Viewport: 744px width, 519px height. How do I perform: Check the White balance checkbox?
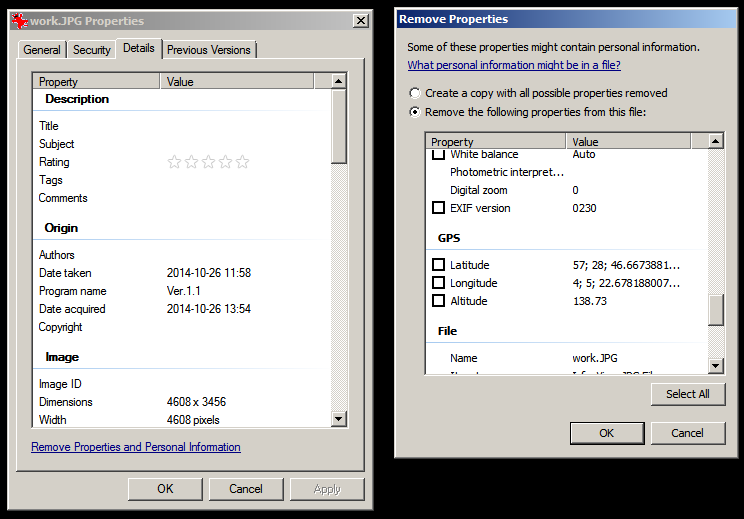[x=438, y=153]
